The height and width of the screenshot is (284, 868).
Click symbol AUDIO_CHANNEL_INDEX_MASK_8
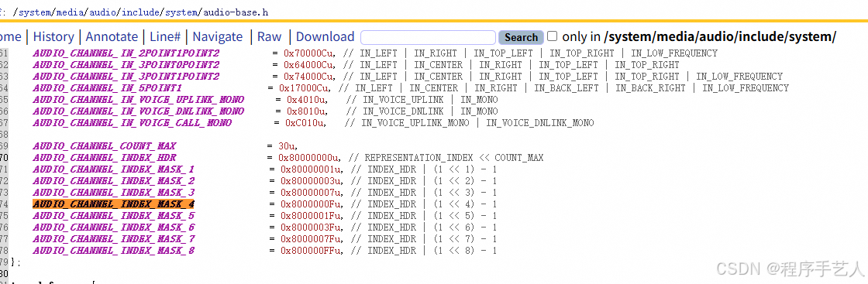(113, 251)
